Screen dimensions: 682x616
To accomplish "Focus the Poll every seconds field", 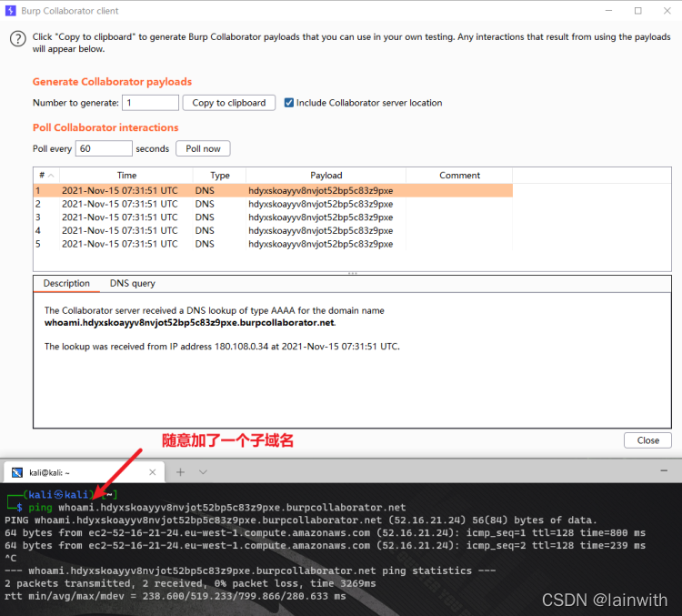I will 104,148.
